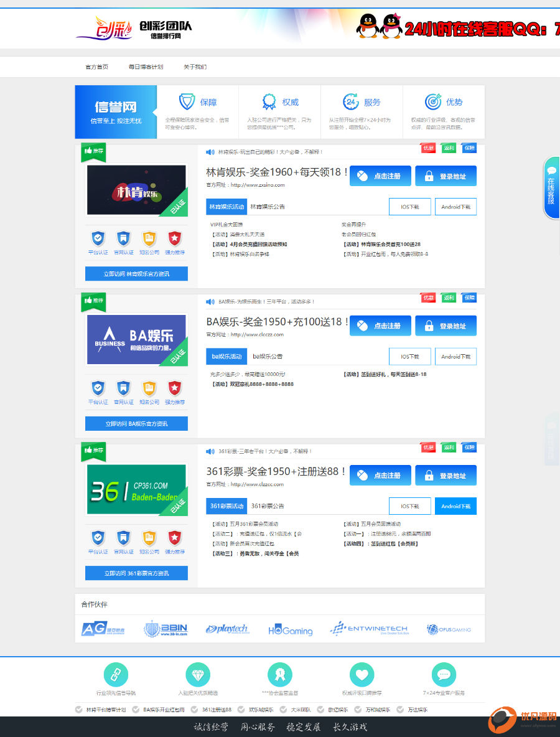Click 强力推荐 red shield under BA娱乐
Viewport: 560px width, 737px height.
(x=175, y=388)
